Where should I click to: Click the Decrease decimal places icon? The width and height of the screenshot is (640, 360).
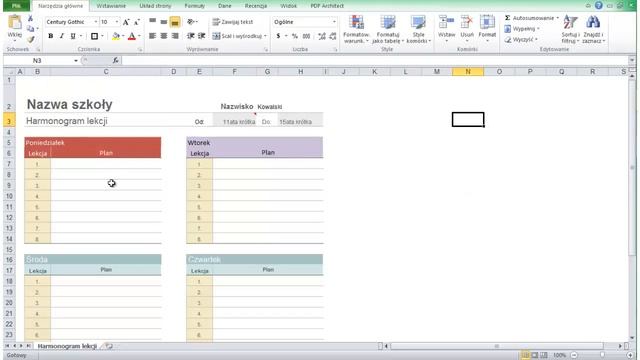333,36
